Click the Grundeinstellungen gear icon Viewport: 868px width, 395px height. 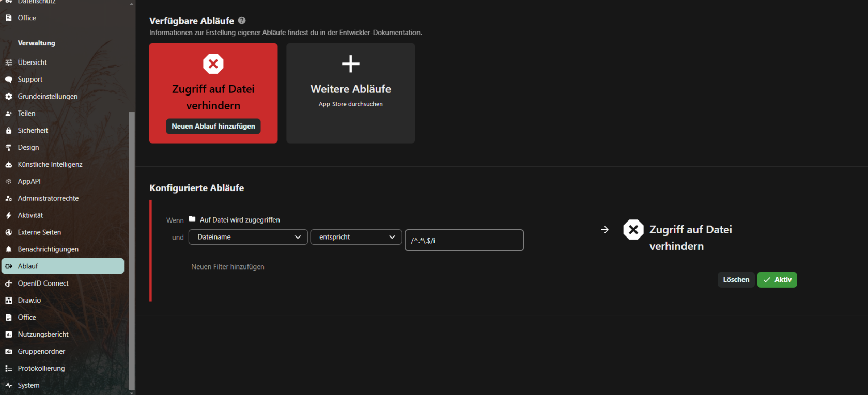9,97
